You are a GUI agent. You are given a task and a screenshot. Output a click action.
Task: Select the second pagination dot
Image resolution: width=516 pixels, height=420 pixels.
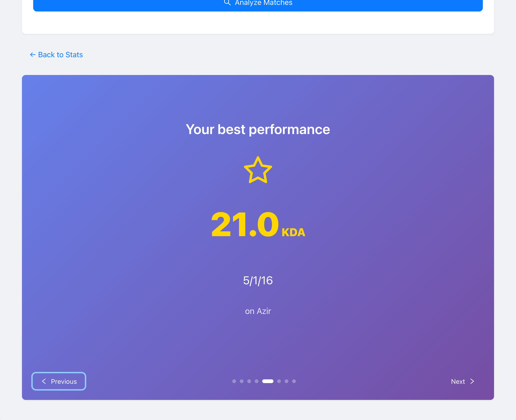tap(242, 381)
